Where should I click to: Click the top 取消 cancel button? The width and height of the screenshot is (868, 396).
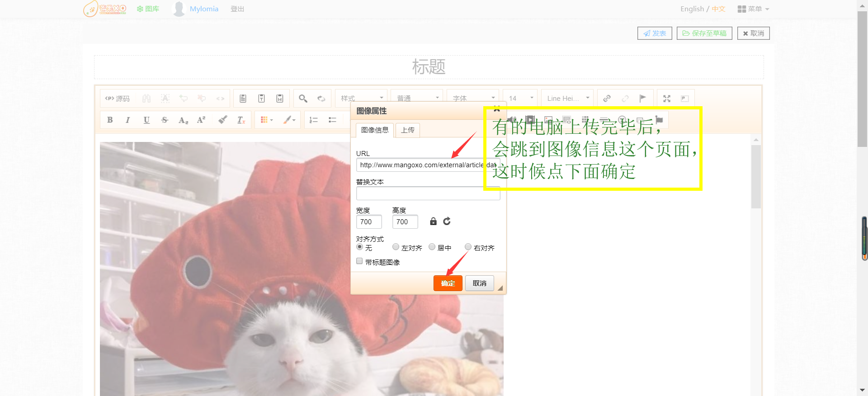coord(753,33)
